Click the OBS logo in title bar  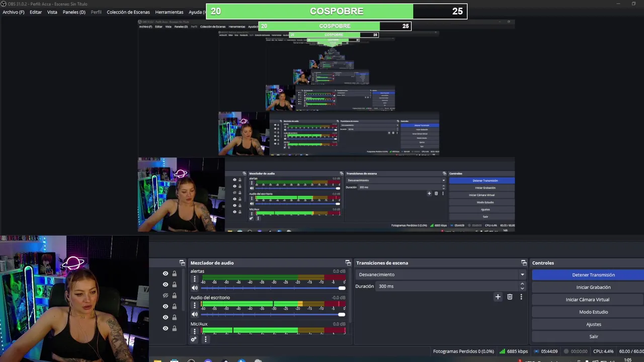(4, 4)
